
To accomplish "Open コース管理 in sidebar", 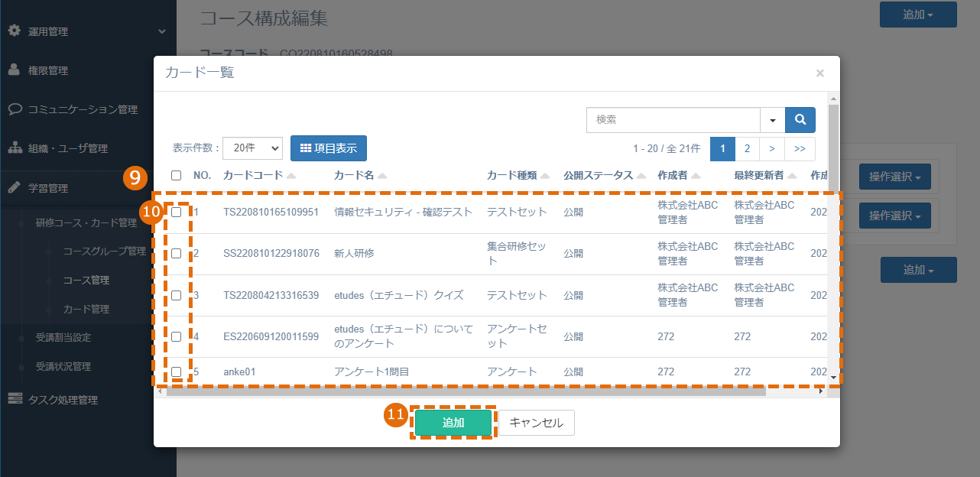I will [86, 280].
